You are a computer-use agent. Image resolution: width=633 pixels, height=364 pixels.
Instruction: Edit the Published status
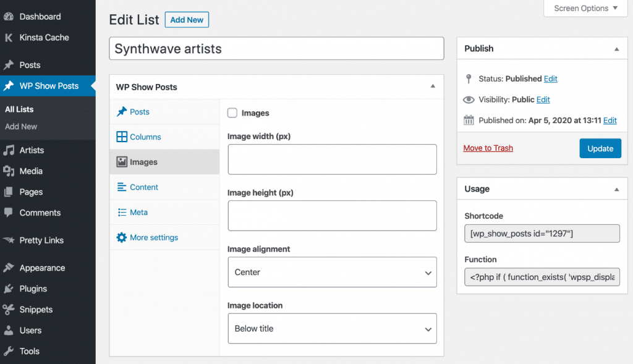pyautogui.click(x=550, y=78)
